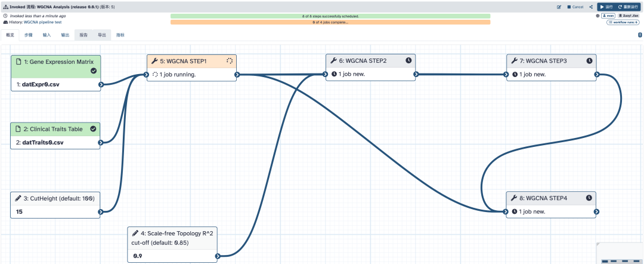Click the clock icon beside invoked time
Viewport: 644px width, 264px height.
[x=5, y=16]
